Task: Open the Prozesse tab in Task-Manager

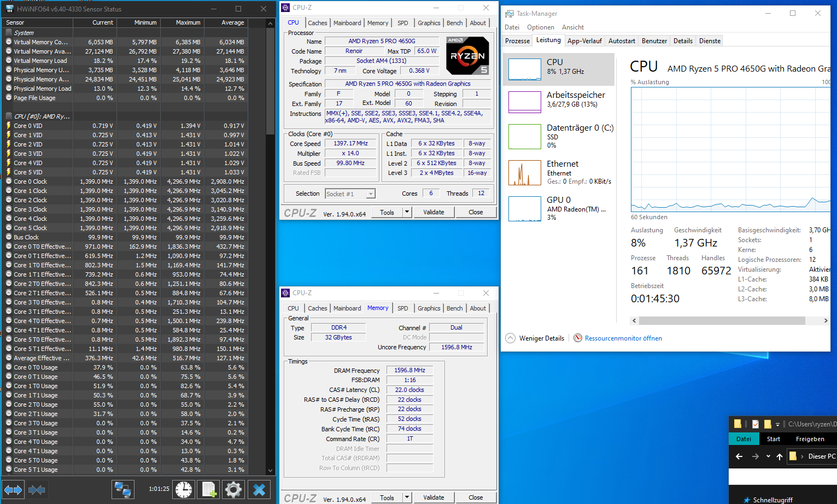Action: [518, 41]
